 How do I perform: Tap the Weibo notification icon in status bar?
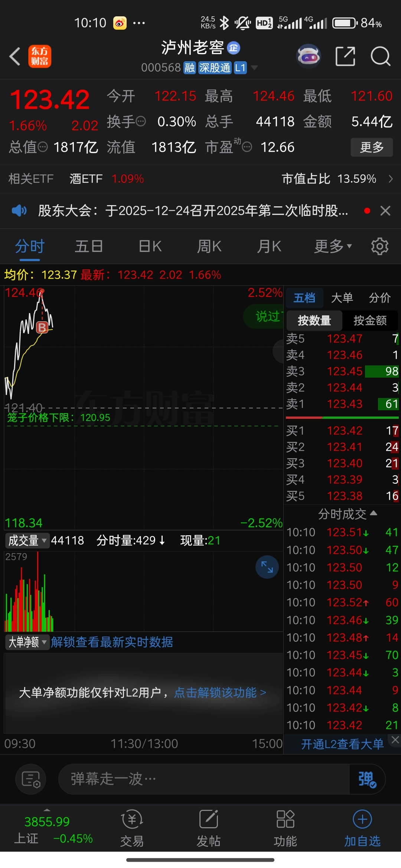[120, 23]
